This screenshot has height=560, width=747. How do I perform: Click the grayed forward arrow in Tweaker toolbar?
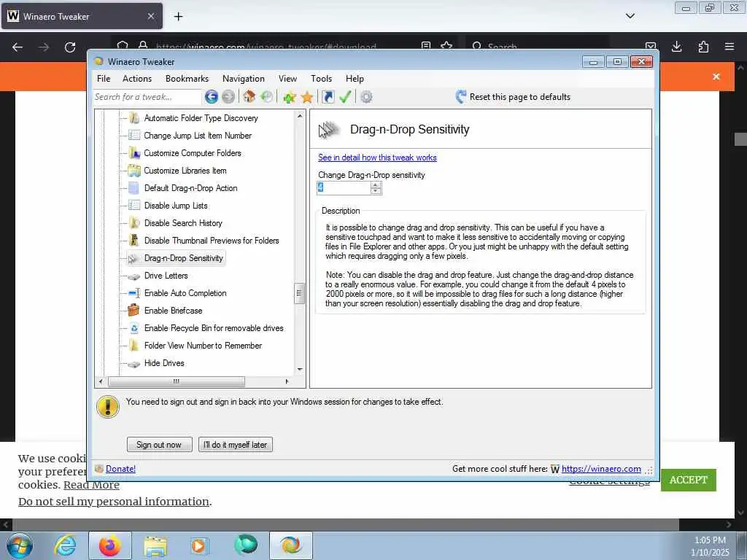228,97
